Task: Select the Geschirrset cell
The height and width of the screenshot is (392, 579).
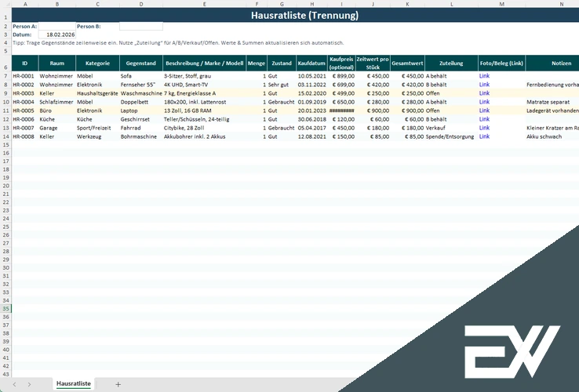Action: 141,119
